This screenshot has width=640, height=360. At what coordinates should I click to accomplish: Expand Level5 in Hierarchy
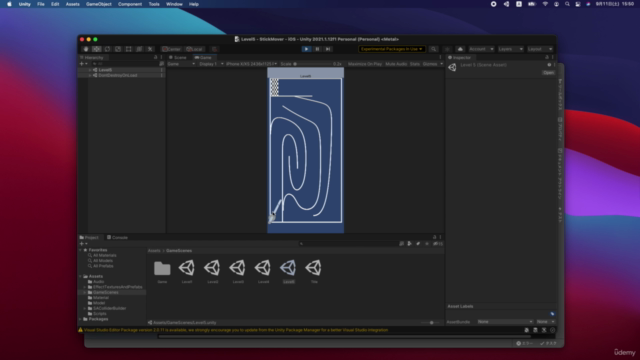click(90, 70)
